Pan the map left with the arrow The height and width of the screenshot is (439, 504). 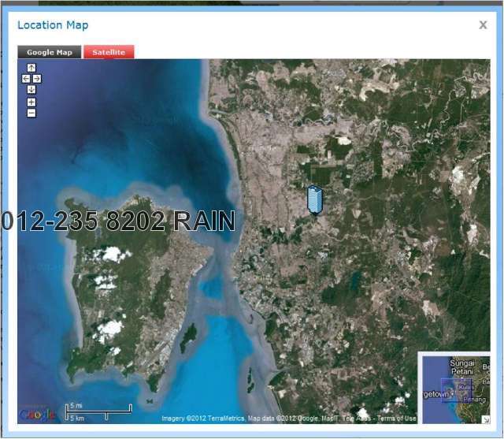pyautogui.click(x=26, y=79)
